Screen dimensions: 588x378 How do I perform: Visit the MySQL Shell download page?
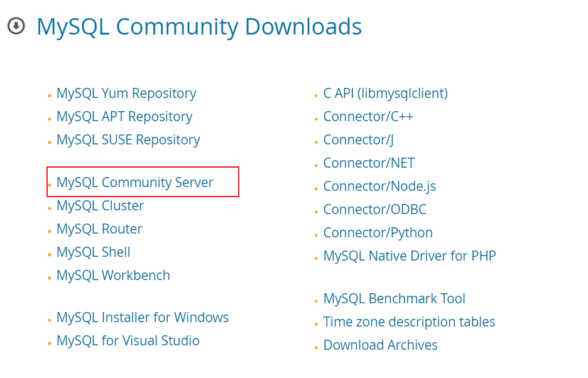tap(94, 252)
